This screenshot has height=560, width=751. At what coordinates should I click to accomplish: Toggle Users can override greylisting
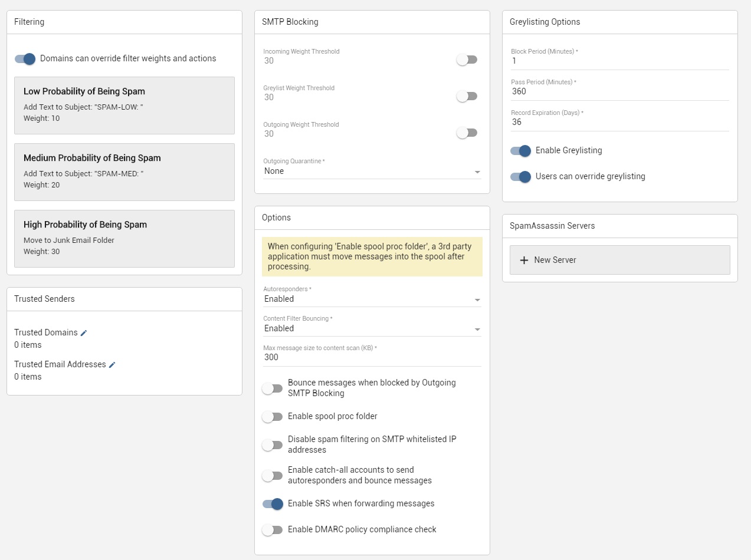pyautogui.click(x=521, y=177)
